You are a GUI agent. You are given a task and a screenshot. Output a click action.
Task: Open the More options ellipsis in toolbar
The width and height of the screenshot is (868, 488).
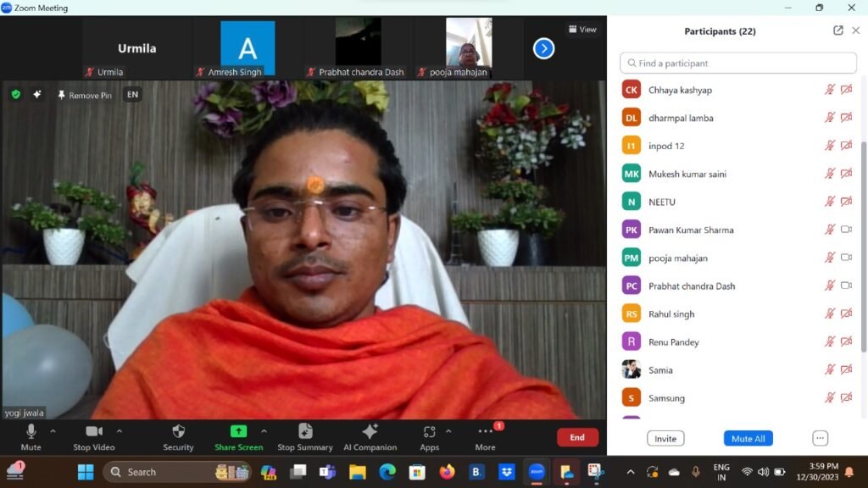[x=486, y=432]
